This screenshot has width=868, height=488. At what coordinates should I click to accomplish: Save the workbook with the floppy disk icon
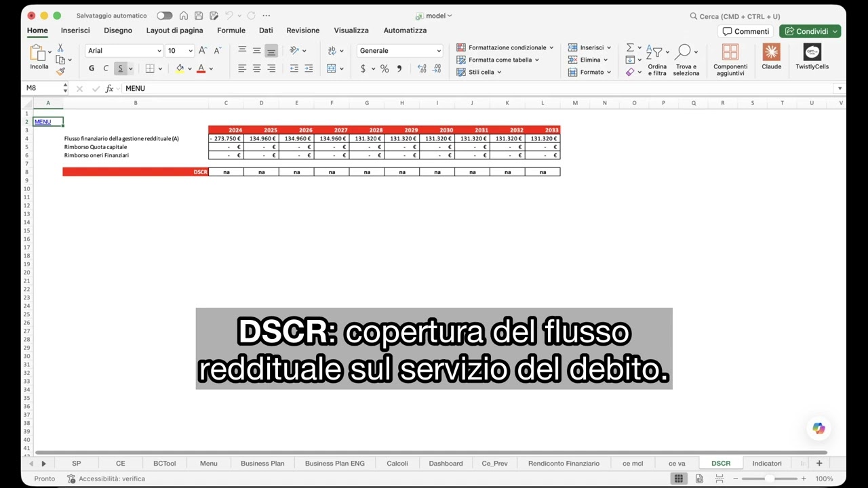coord(199,16)
